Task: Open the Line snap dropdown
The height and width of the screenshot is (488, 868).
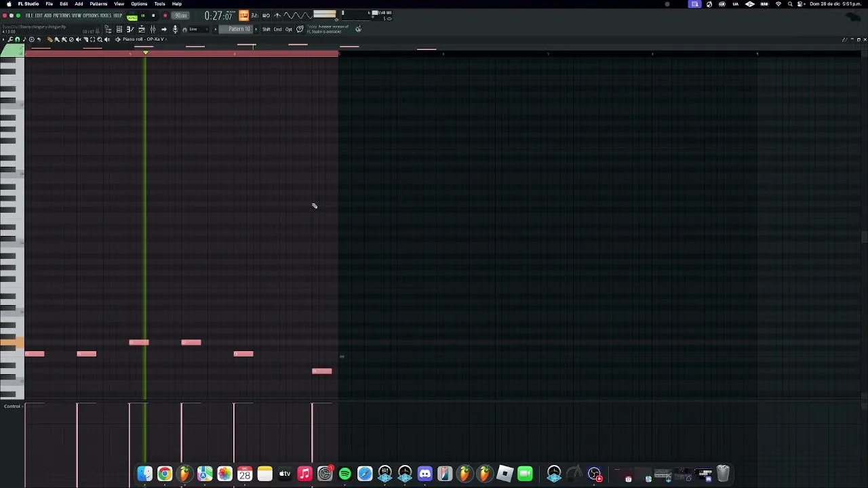Action: pos(199,29)
